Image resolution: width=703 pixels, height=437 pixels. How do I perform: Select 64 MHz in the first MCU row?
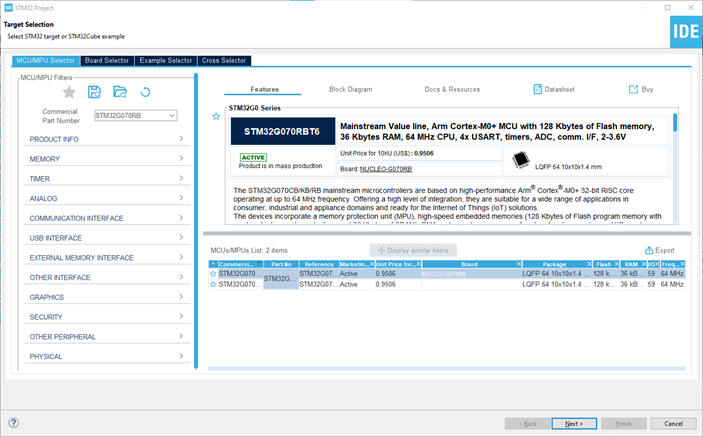click(672, 273)
